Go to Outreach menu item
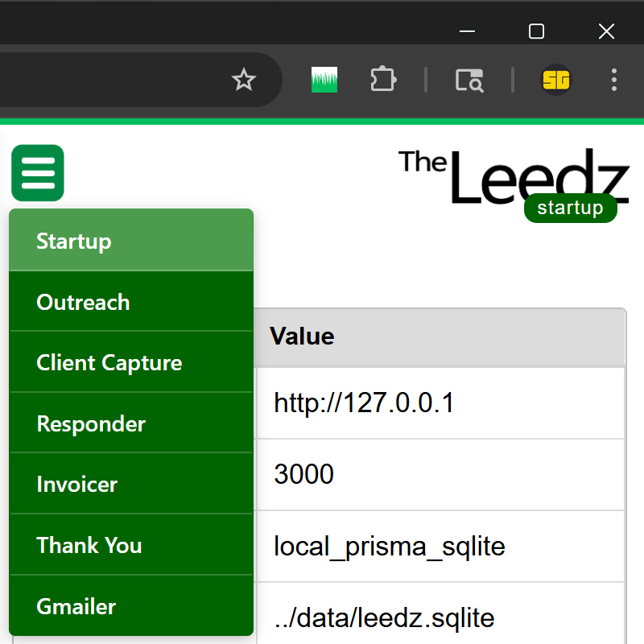The image size is (644, 644). [x=131, y=303]
